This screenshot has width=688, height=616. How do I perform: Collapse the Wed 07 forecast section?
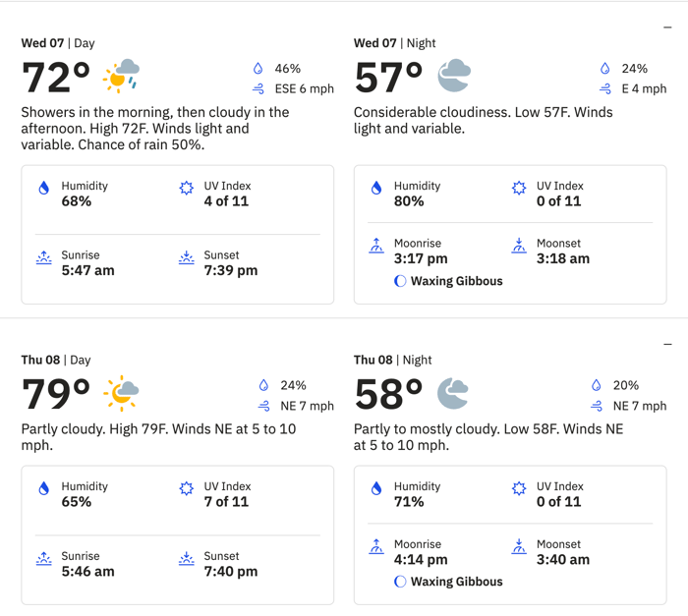point(668,28)
